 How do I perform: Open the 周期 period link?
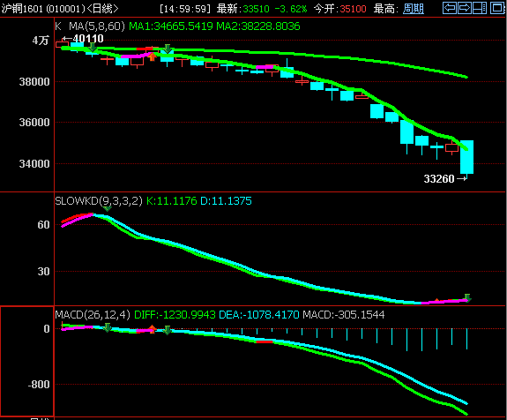click(x=414, y=9)
